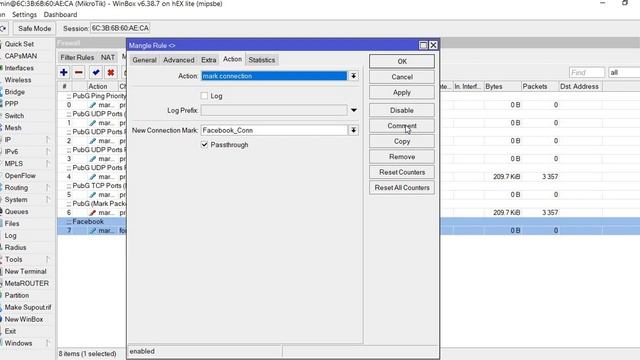Click the Disable button
640x360 pixels.
[402, 110]
